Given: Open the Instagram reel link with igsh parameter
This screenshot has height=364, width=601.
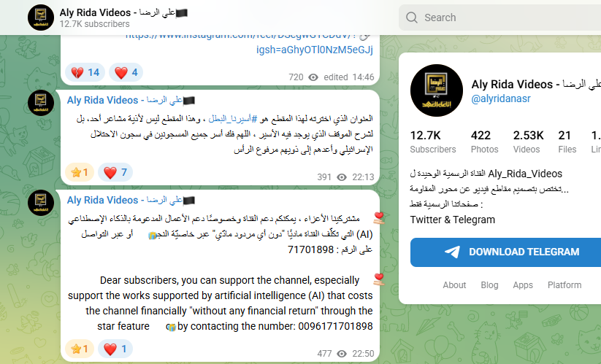Looking at the screenshot, I should point(314,50).
